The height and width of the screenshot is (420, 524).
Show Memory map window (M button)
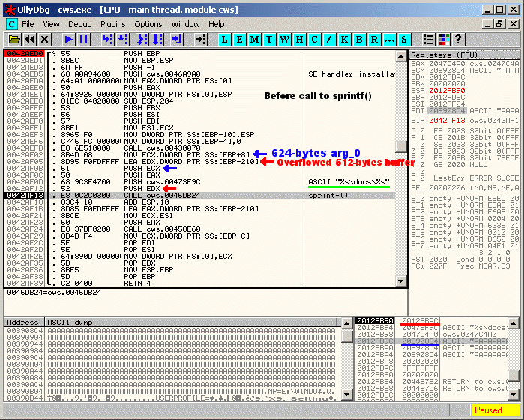(254, 40)
